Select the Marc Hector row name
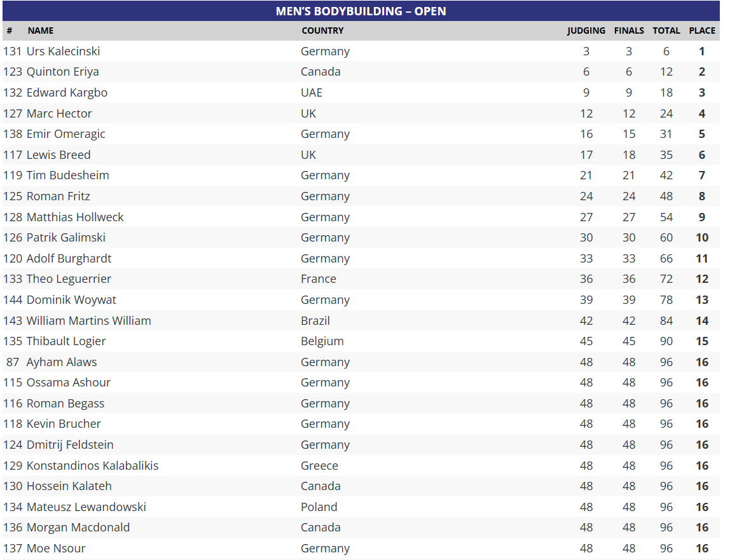Screen dimensions: 730x560 [59, 114]
